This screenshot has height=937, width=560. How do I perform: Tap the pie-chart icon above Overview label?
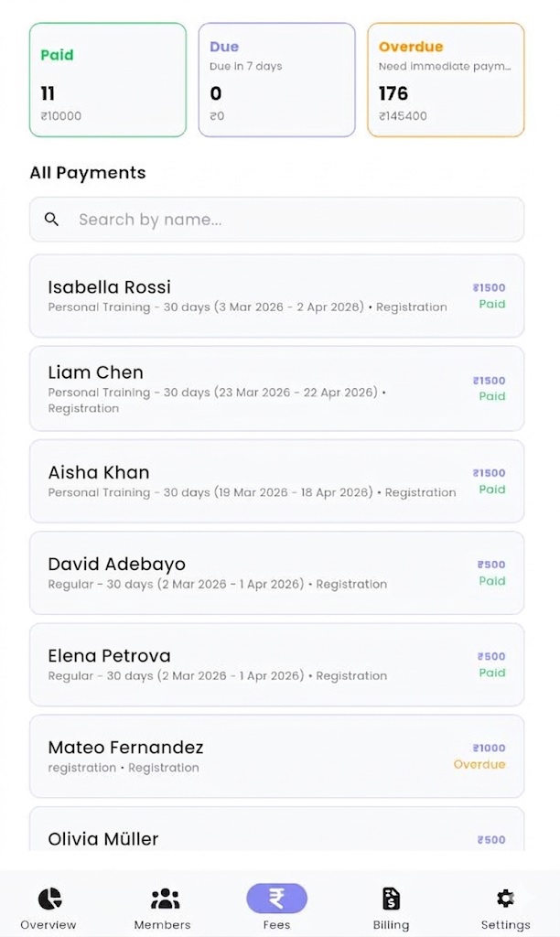pyautogui.click(x=48, y=897)
